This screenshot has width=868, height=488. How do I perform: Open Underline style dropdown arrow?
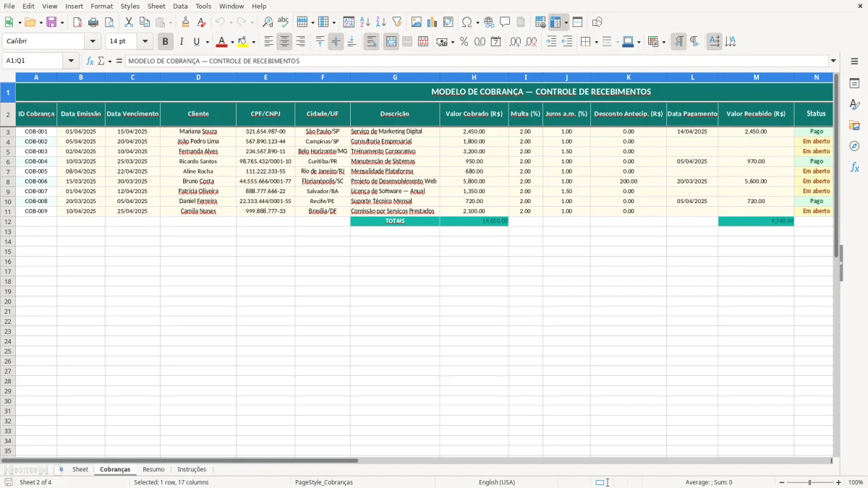[x=207, y=42]
